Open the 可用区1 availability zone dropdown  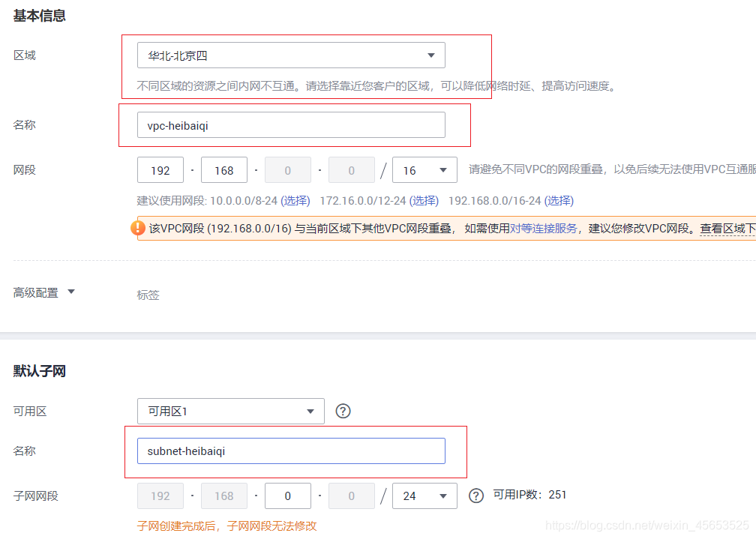(x=230, y=411)
